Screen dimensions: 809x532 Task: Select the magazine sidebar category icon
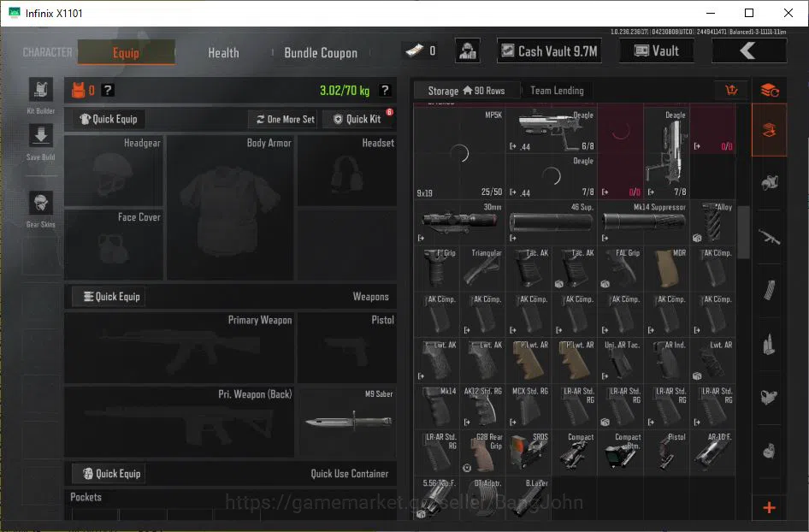(x=770, y=291)
